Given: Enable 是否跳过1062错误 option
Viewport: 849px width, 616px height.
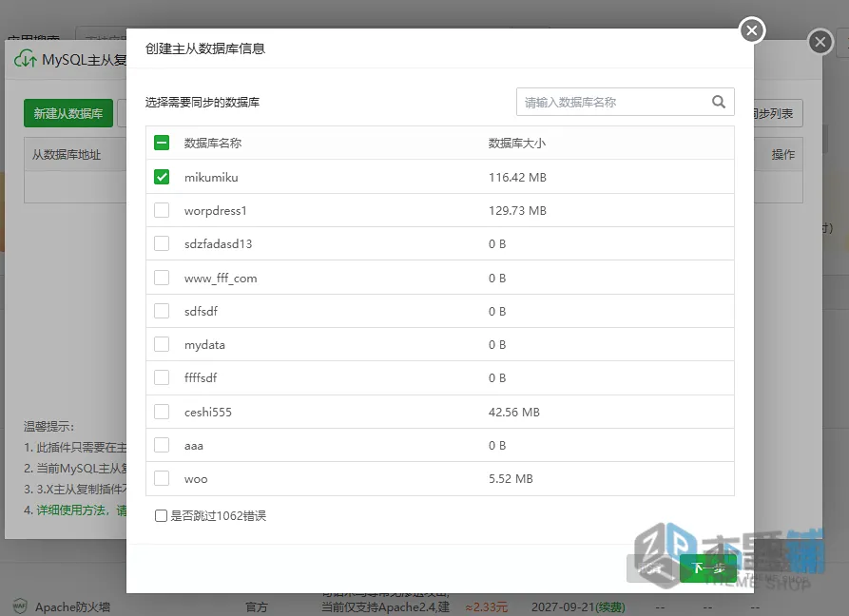Looking at the screenshot, I should (x=161, y=516).
